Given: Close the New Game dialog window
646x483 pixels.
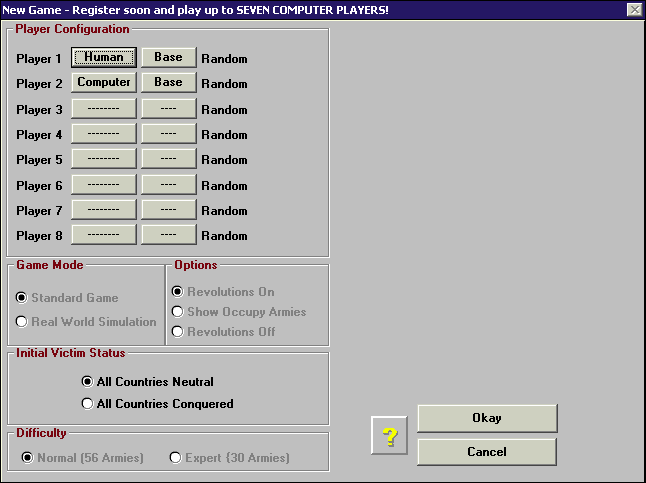Looking at the screenshot, I should pyautogui.click(x=634, y=9).
